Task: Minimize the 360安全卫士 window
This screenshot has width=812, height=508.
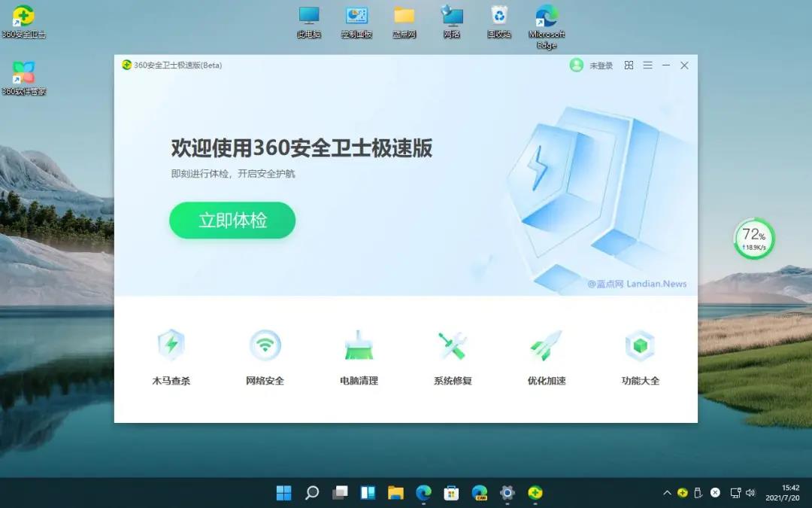Action: point(666,65)
